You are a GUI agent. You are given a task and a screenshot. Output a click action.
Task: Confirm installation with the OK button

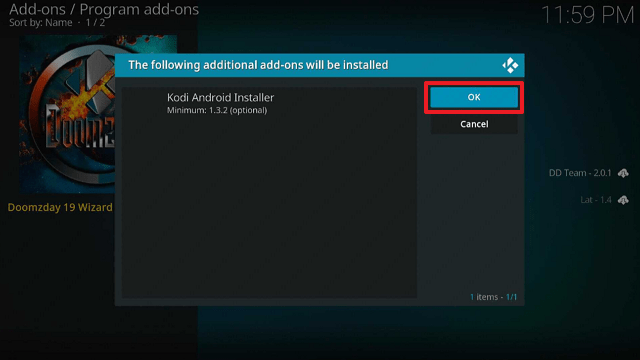click(x=474, y=97)
